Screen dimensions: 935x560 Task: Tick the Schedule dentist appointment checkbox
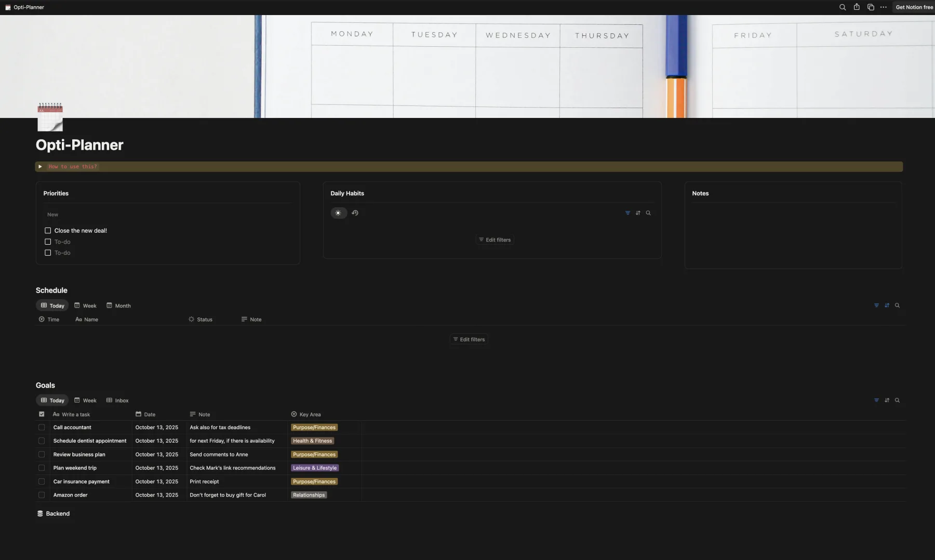tap(42, 441)
